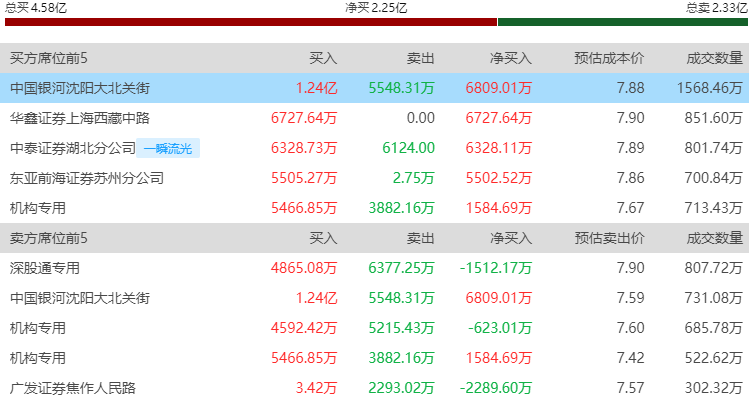
Task: Click buy amount 4865.08万
Action: [x=304, y=268]
